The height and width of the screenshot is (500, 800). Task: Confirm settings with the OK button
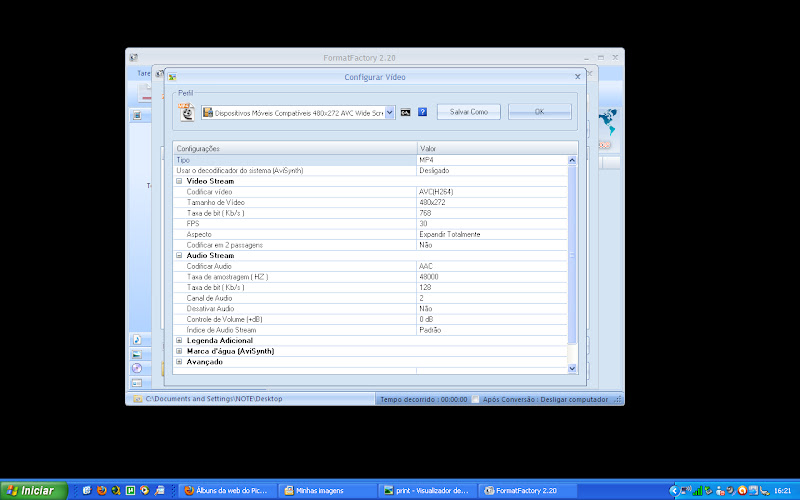[x=539, y=112]
